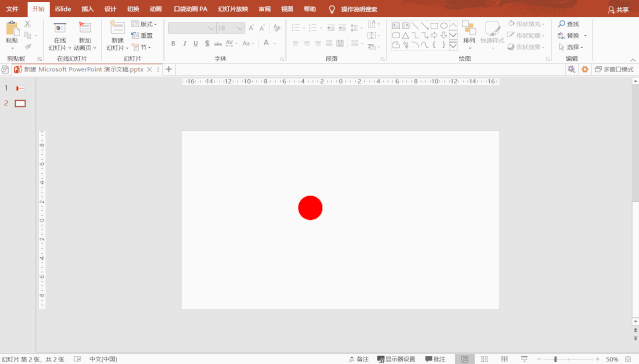Image resolution: width=639 pixels, height=364 pixels.
Task: Decrease font size with smaller A icon
Action: 262,28
